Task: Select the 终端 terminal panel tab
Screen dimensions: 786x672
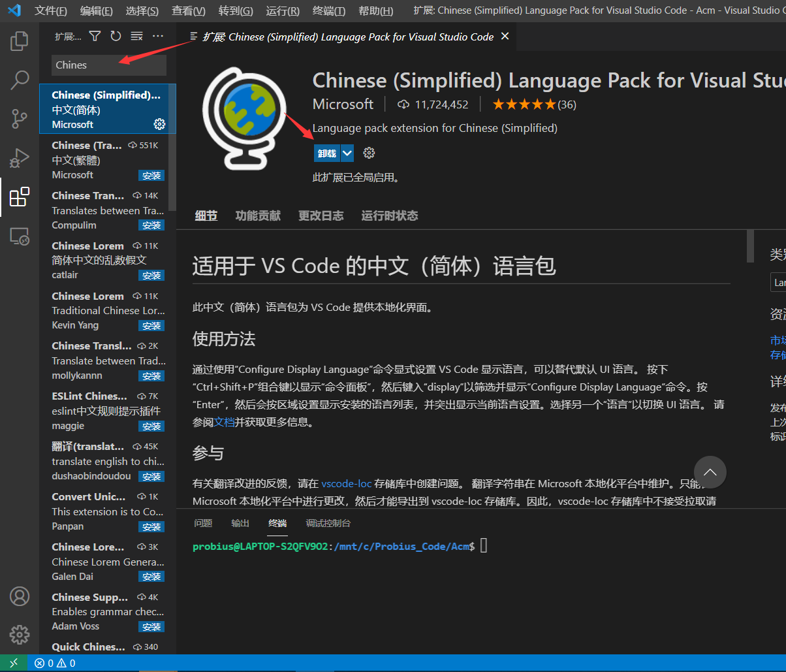Action: point(277,523)
